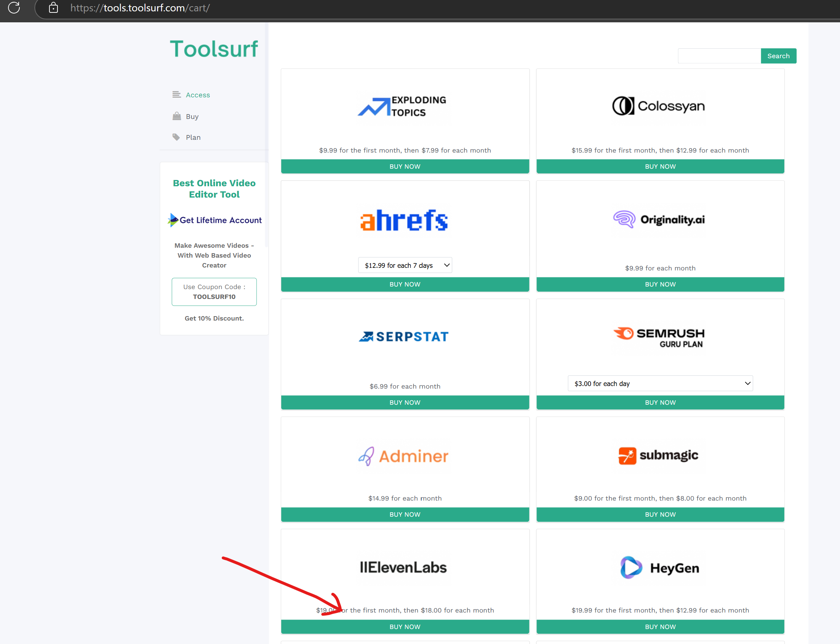Click the Originality.ai $9.99 for each month price

[x=660, y=268]
